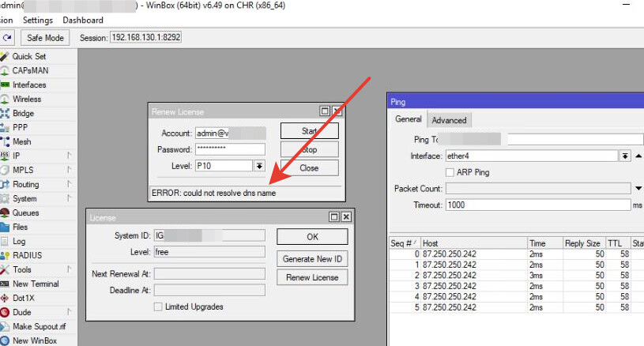644x346 pixels.
Task: Open the Mesh menu icon
Action: (x=5, y=141)
